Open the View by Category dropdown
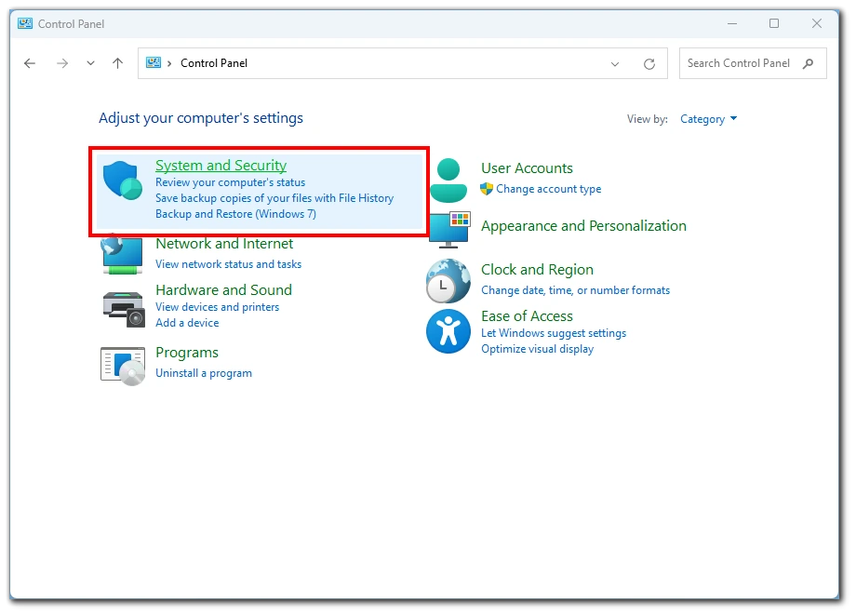 pyautogui.click(x=708, y=119)
